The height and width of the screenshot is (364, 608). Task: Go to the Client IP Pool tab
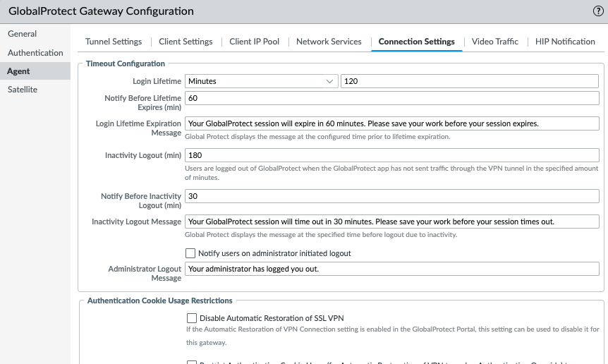pyautogui.click(x=255, y=42)
